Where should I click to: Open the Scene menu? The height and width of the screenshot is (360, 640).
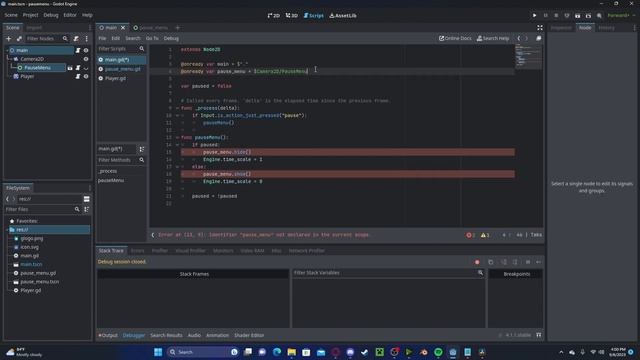[x=11, y=15]
